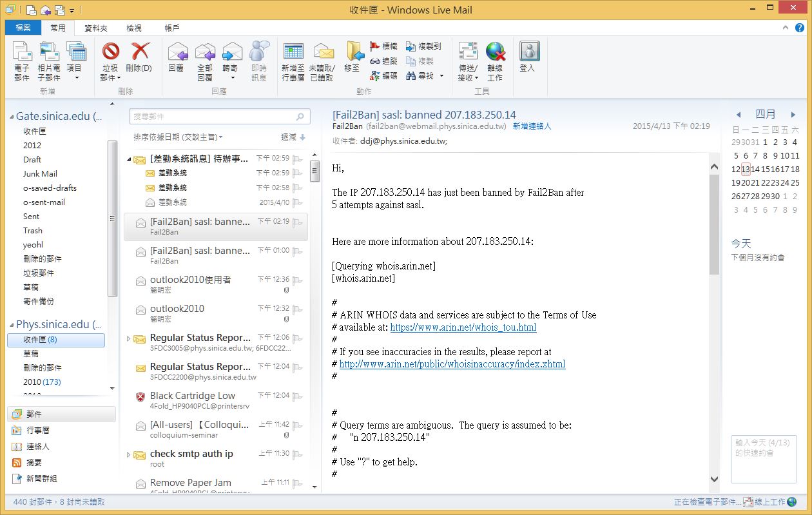Watch conversation with 追蹤
Viewport: 812px width, 515px height.
click(x=384, y=61)
